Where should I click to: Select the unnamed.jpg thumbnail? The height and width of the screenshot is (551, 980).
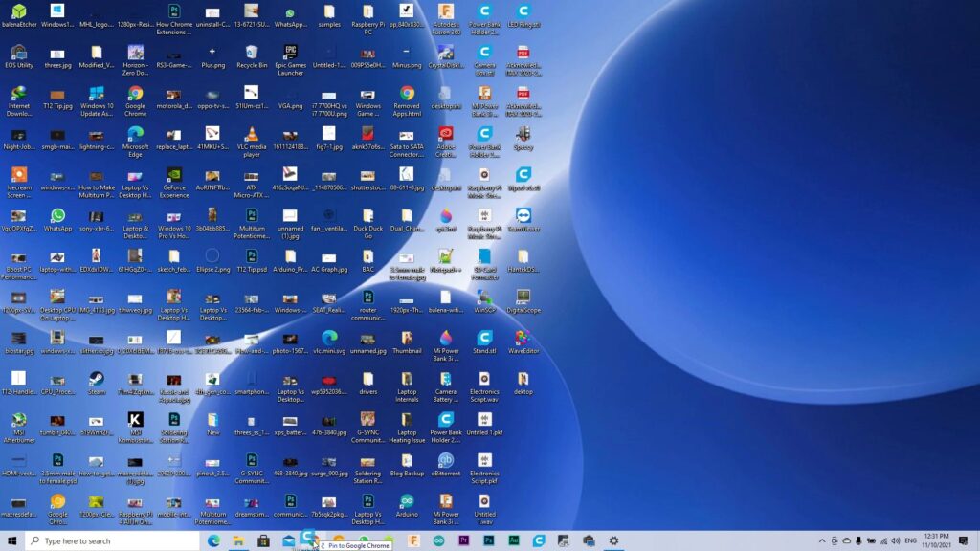tap(367, 343)
